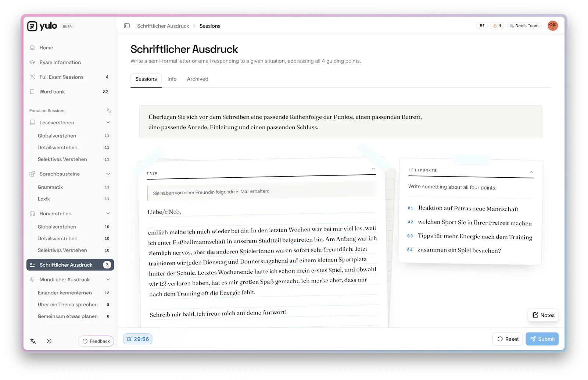Click the translate icon beside Focused Sessions
This screenshot has width=588, height=380.
click(108, 110)
